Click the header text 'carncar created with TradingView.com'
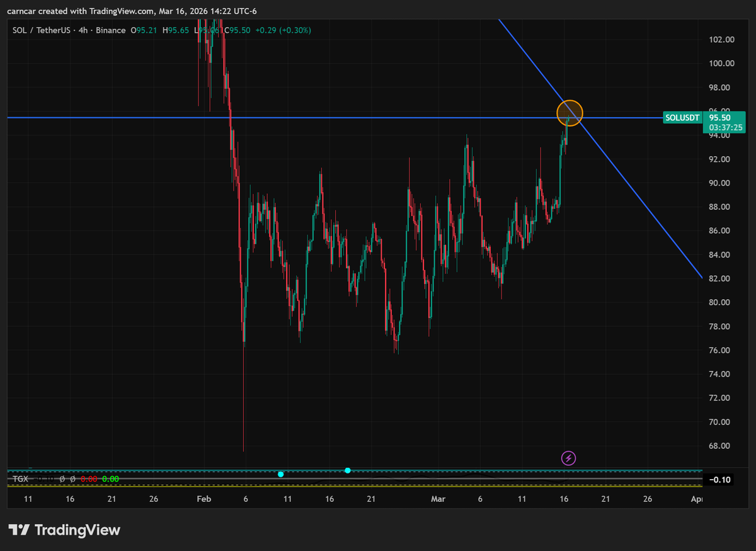This screenshot has width=756, height=551. click(81, 11)
